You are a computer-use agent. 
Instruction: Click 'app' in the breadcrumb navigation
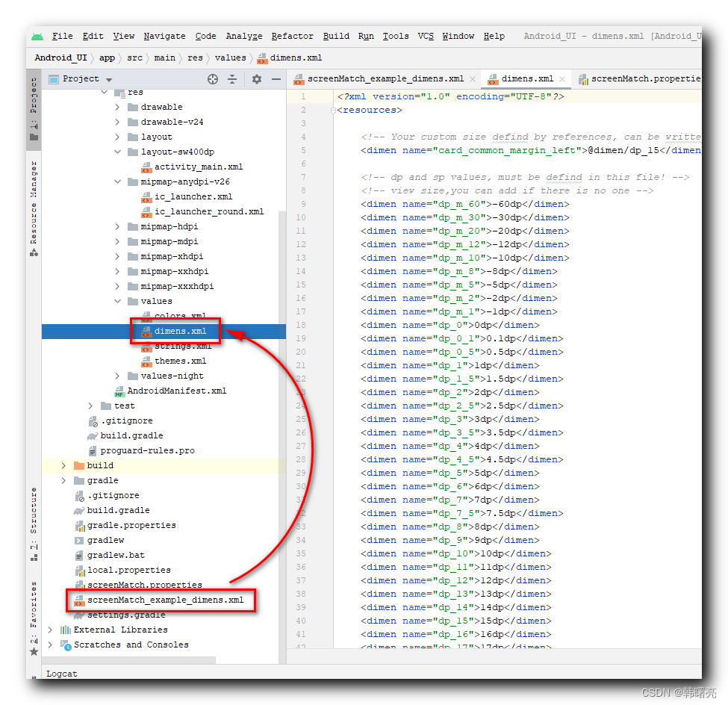coord(107,58)
